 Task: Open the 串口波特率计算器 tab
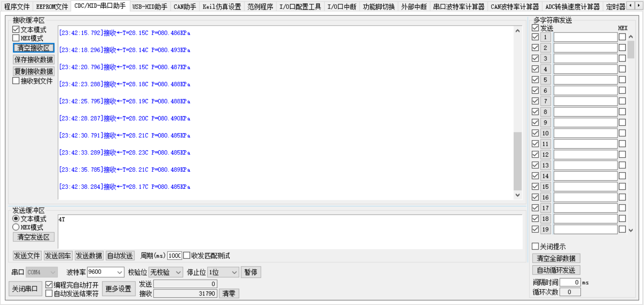click(x=459, y=7)
